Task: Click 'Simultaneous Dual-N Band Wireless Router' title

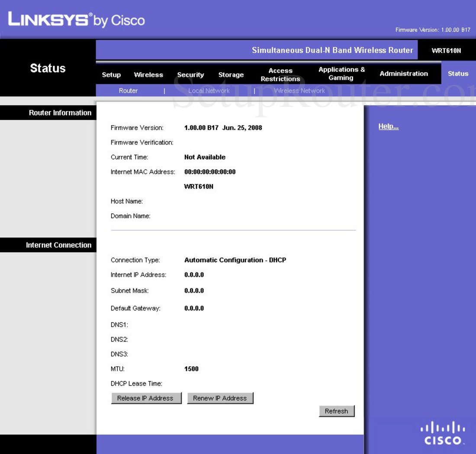Action: 332,50
